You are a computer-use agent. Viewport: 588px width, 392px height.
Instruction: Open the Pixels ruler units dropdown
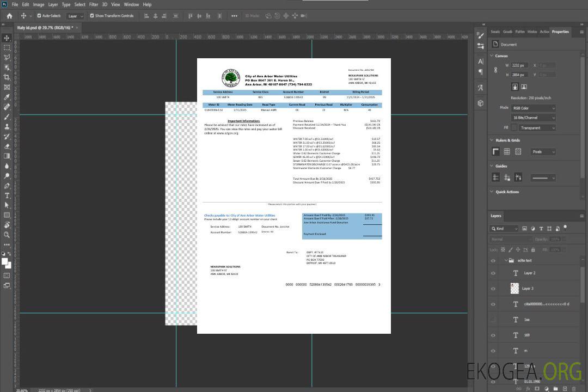pyautogui.click(x=543, y=152)
